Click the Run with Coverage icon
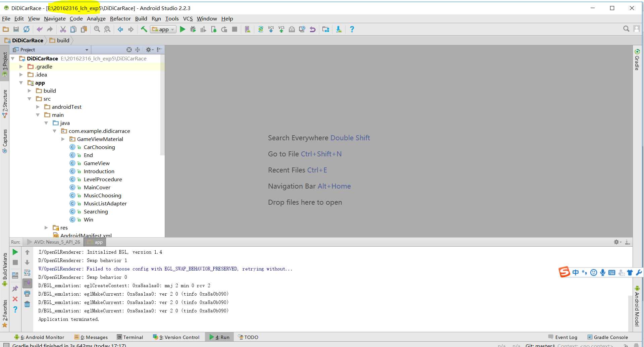 (203, 29)
